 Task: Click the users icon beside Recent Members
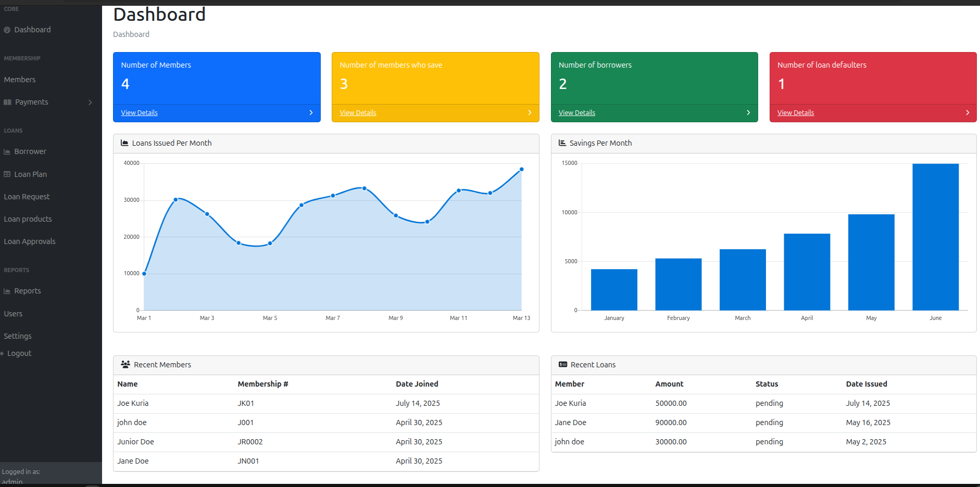125,365
